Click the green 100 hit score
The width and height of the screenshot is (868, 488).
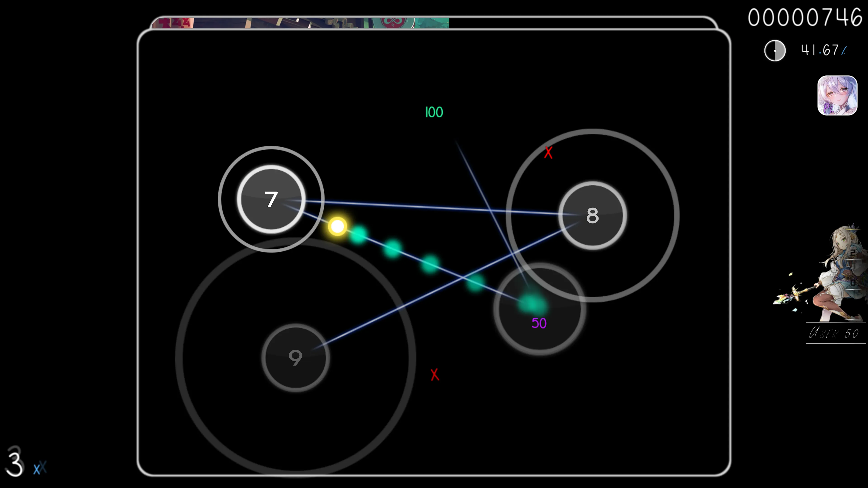pyautogui.click(x=434, y=112)
